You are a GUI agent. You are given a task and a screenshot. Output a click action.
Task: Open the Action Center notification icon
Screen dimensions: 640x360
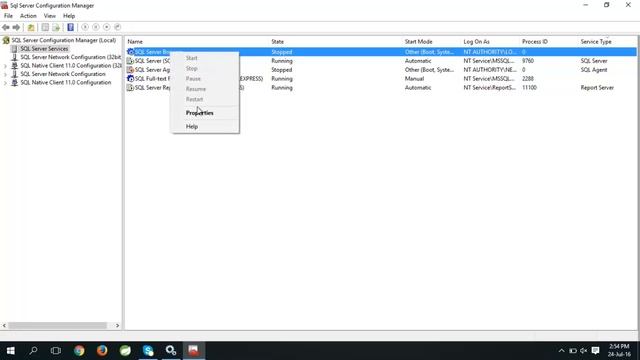[596, 351]
